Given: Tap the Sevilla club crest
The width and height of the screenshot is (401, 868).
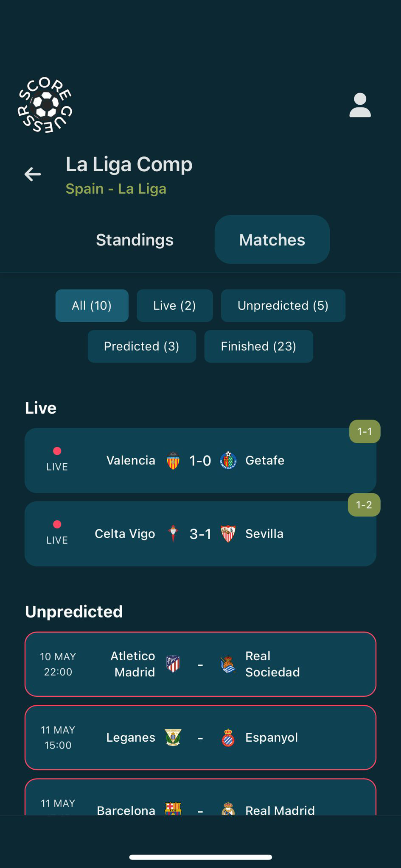Looking at the screenshot, I should point(228,534).
